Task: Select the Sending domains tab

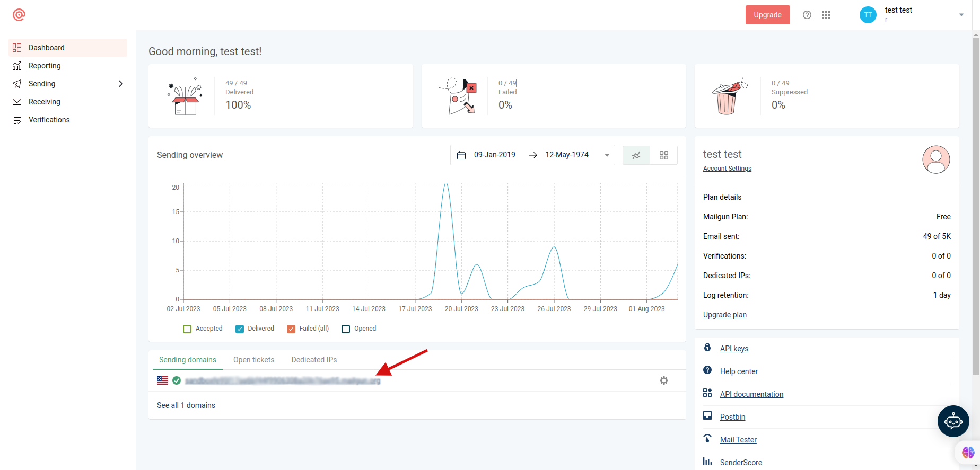Action: (x=188, y=360)
